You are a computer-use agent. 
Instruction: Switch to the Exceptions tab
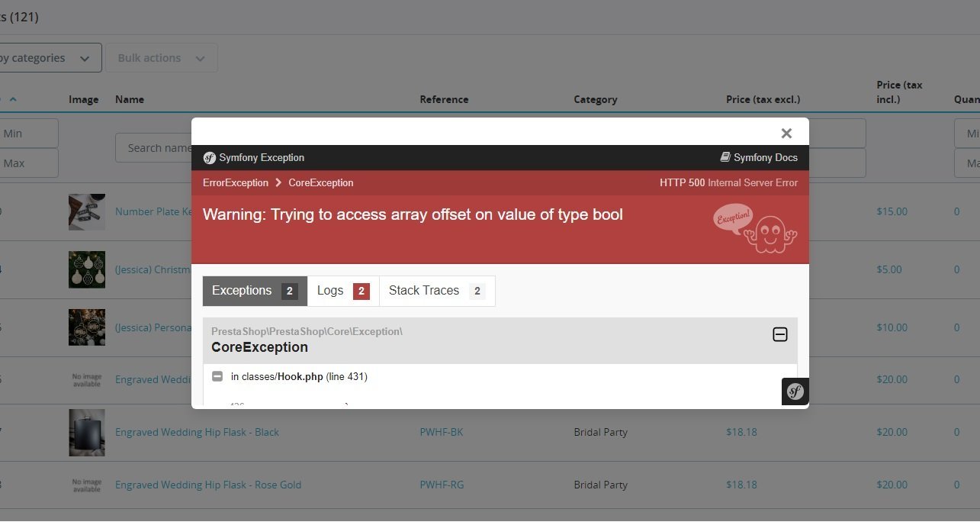255,291
